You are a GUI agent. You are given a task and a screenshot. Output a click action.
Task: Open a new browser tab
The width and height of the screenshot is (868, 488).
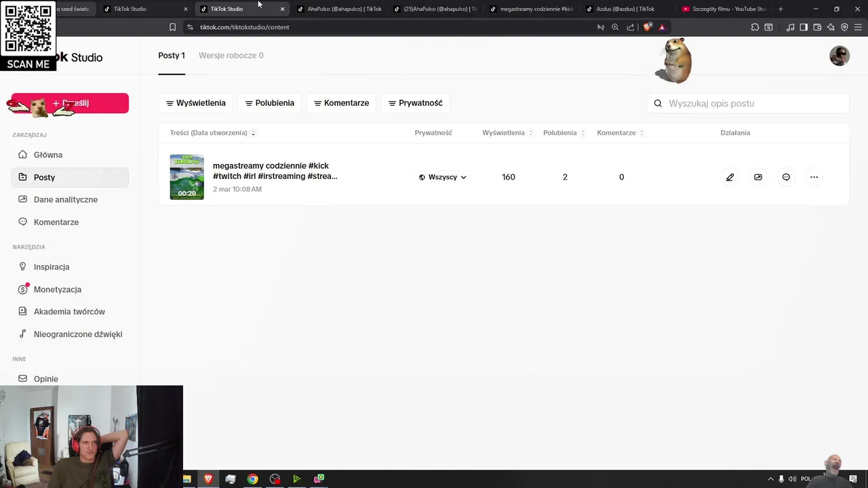tap(781, 9)
